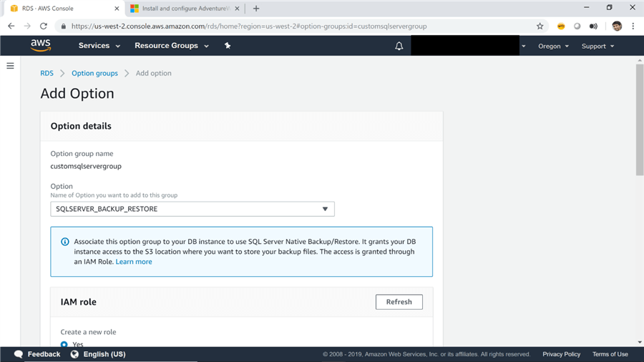
Task: Click the info icon in the notice box
Action: [65, 242]
